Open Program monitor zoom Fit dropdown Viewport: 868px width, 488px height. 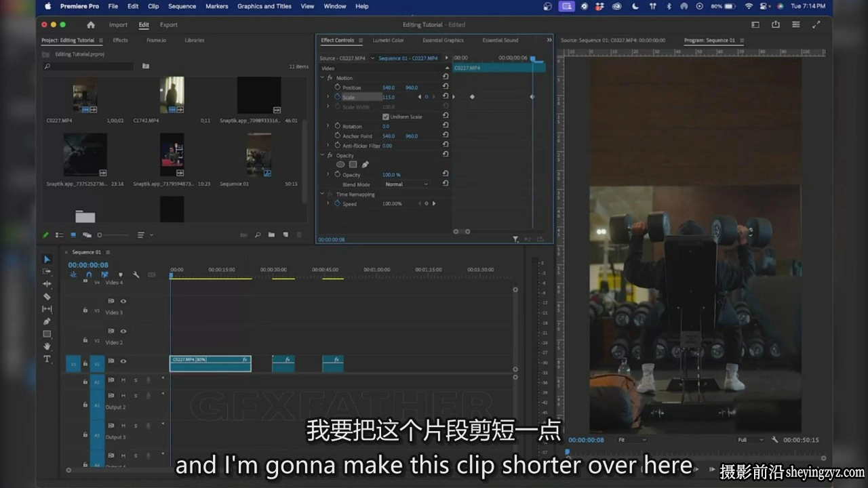tap(632, 440)
